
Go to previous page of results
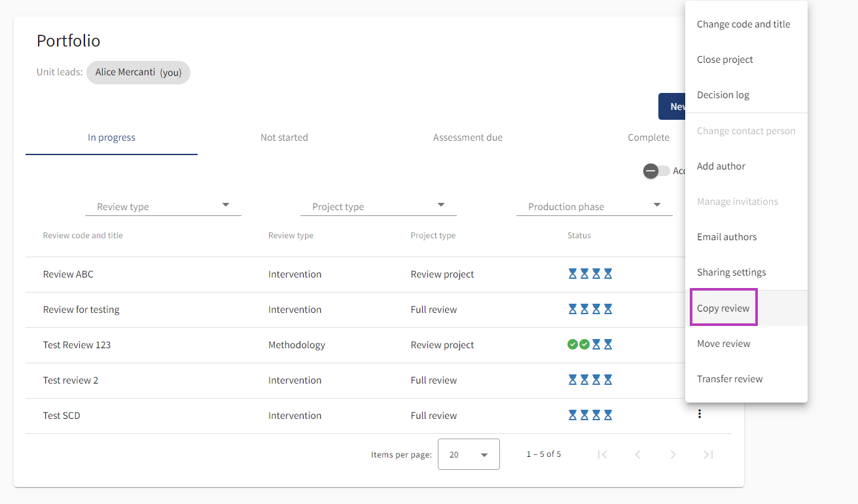click(x=637, y=454)
